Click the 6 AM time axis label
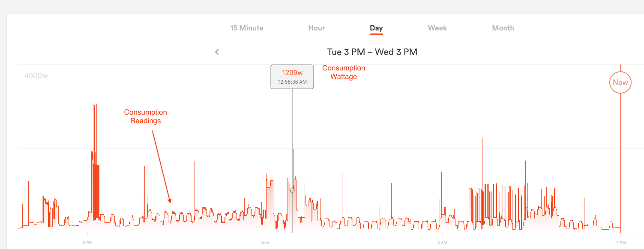The width and height of the screenshot is (644, 249). pyautogui.click(x=442, y=243)
